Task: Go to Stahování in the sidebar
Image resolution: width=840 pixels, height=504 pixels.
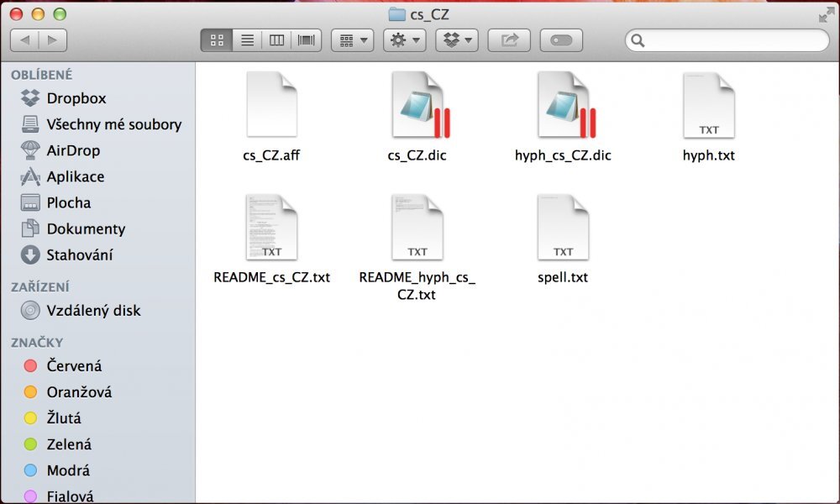Action: coord(79,255)
